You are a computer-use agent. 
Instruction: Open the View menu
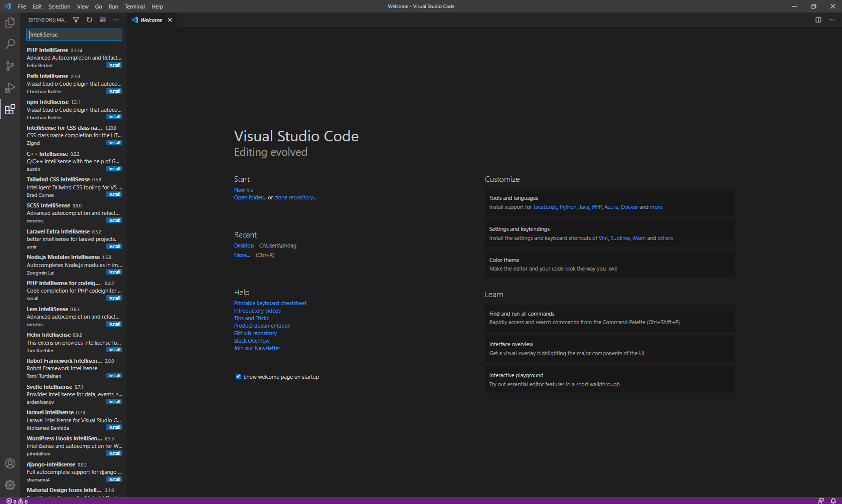[x=83, y=7]
